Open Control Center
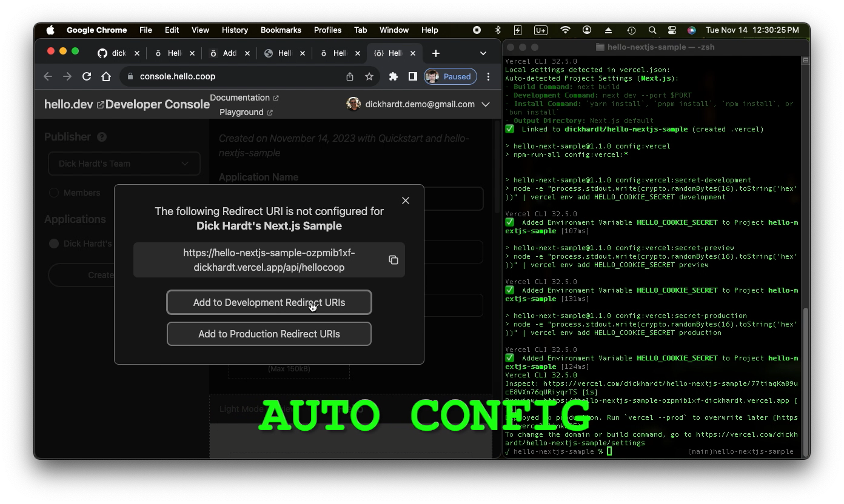 672,30
